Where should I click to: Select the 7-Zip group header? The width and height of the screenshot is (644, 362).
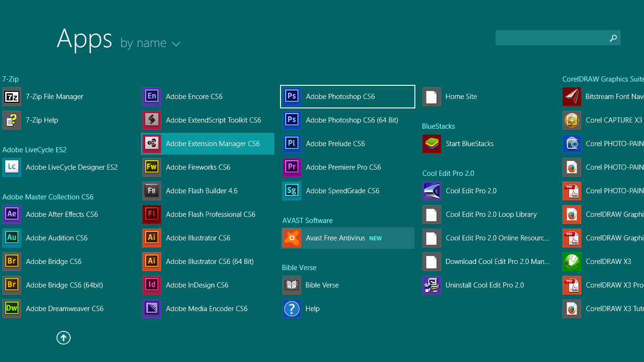click(10, 79)
